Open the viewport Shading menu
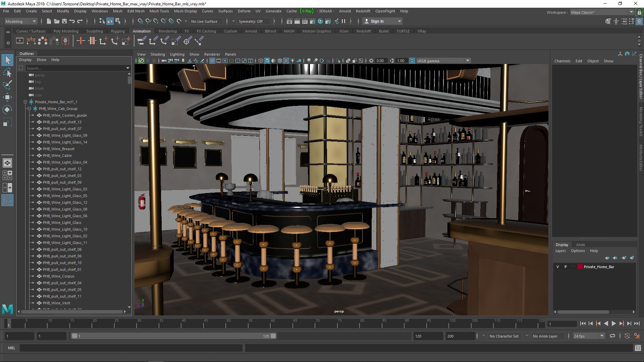 157,54
